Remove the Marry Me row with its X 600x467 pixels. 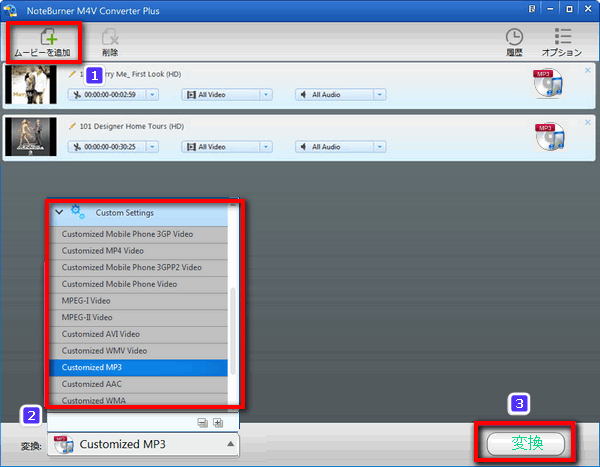point(587,70)
